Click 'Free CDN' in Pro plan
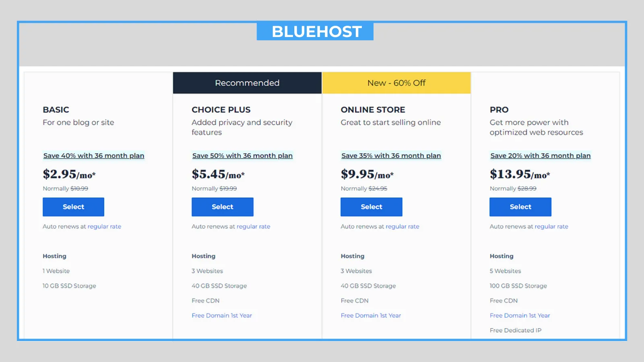The image size is (644, 362). [x=504, y=301]
